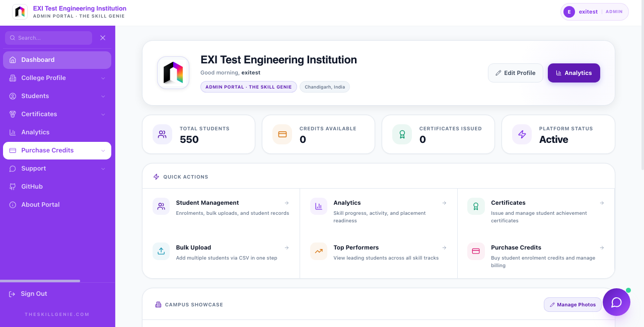The width and height of the screenshot is (644, 327).
Task: Go to Analytics in the sidebar
Action: (57, 132)
